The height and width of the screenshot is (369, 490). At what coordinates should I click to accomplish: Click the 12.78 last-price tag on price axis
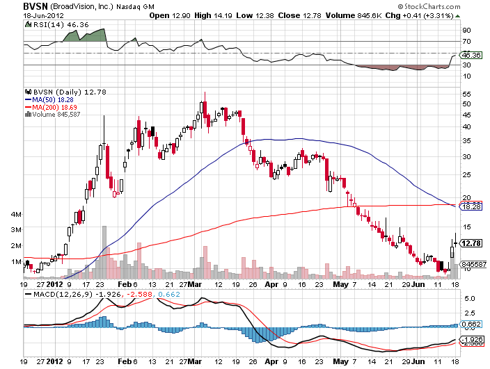click(x=471, y=243)
